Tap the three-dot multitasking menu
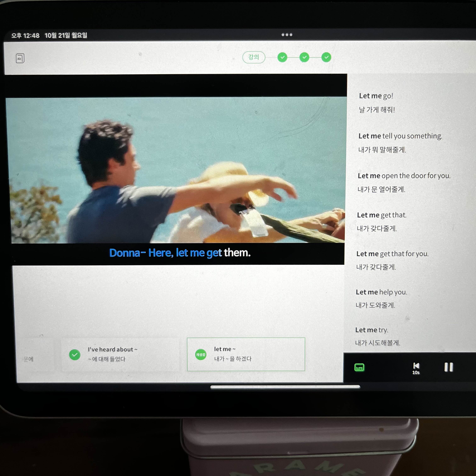Screen dimensions: 476x476 point(287,35)
